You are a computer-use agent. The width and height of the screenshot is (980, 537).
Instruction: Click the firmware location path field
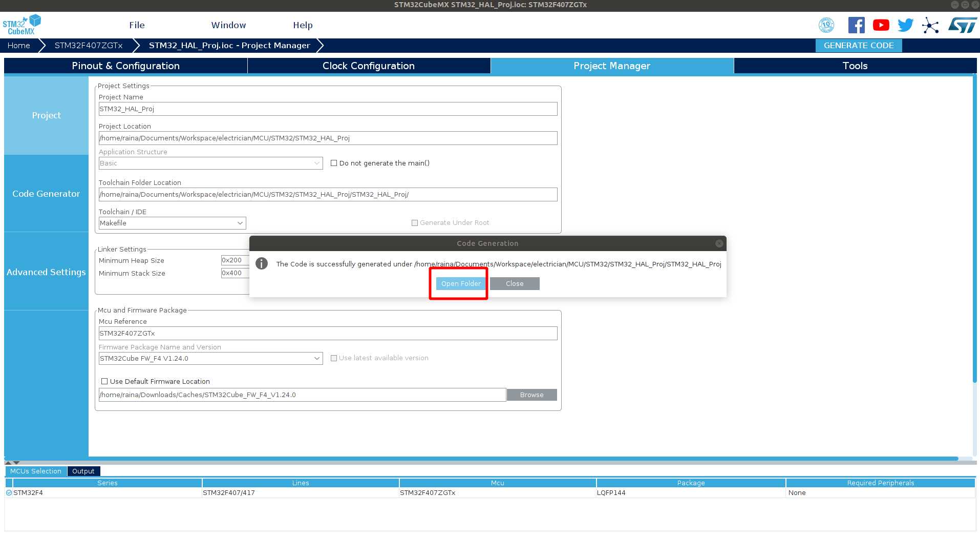[x=302, y=395]
